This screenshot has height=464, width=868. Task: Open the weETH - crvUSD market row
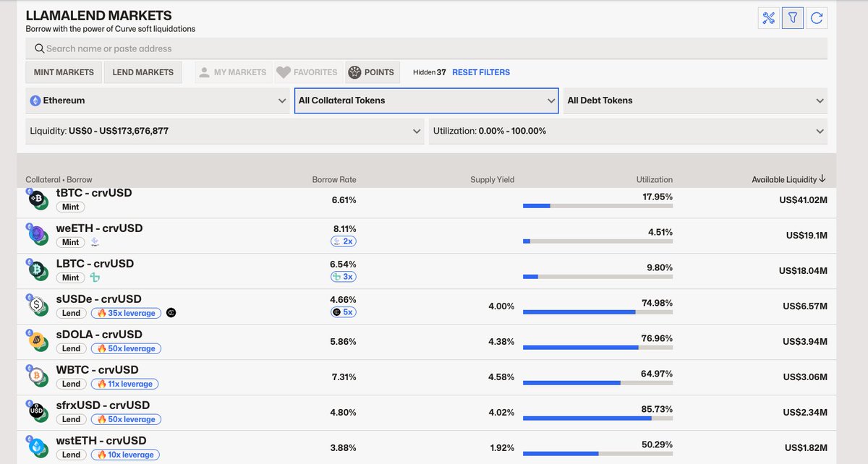427,235
